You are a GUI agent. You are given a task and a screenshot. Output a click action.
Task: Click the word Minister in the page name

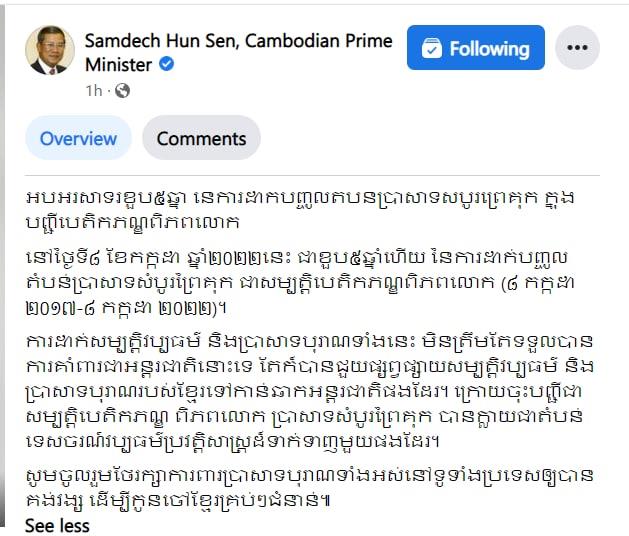click(119, 65)
